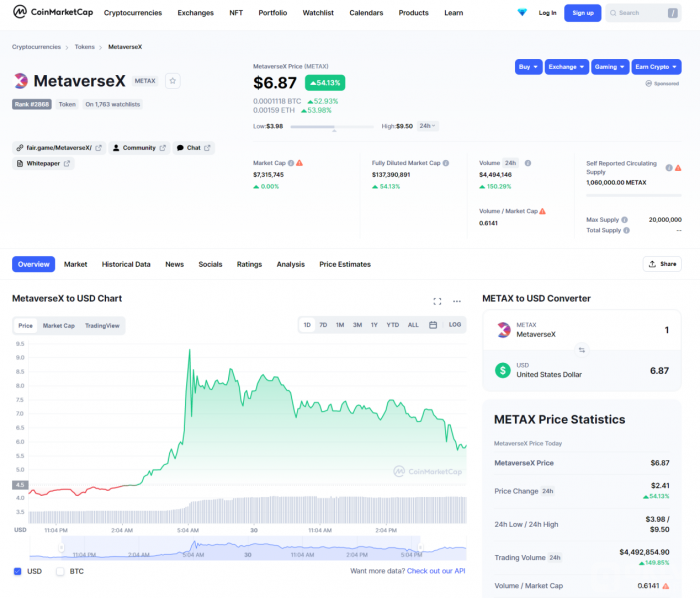Open Market Cap info icon

pyautogui.click(x=291, y=163)
